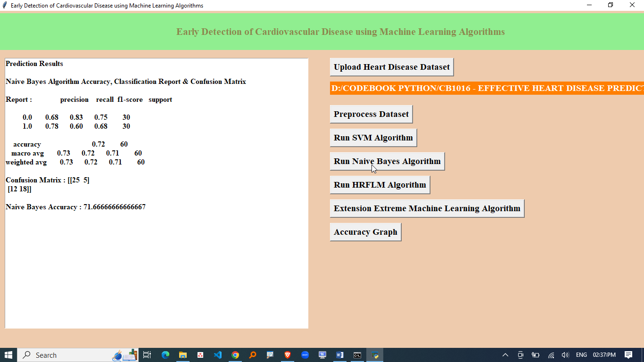
Task: Open the Wi-Fi network tray icon
Action: [551, 355]
